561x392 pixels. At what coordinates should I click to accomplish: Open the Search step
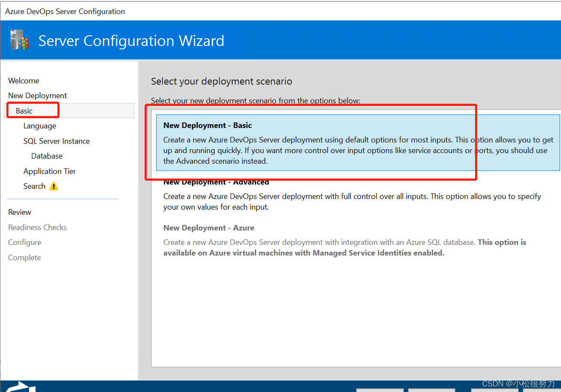point(34,186)
